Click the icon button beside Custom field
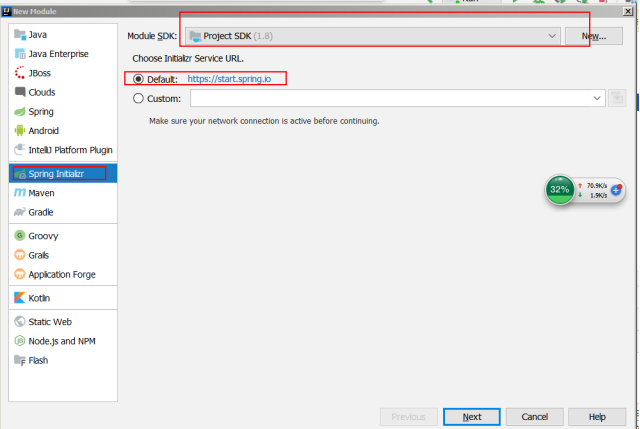The image size is (640, 429). (617, 98)
